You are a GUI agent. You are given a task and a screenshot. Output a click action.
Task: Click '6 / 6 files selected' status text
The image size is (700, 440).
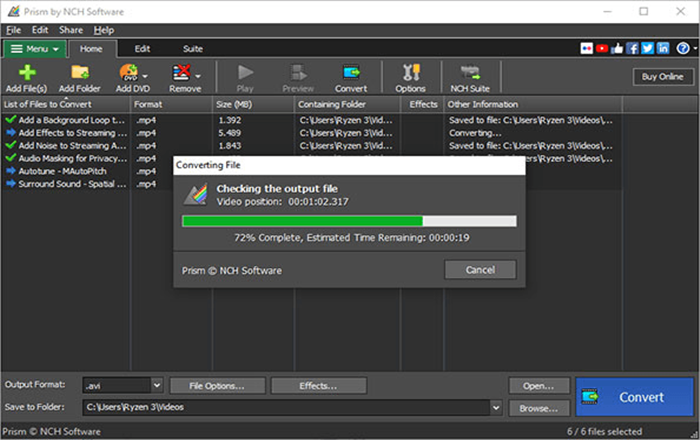point(604,432)
